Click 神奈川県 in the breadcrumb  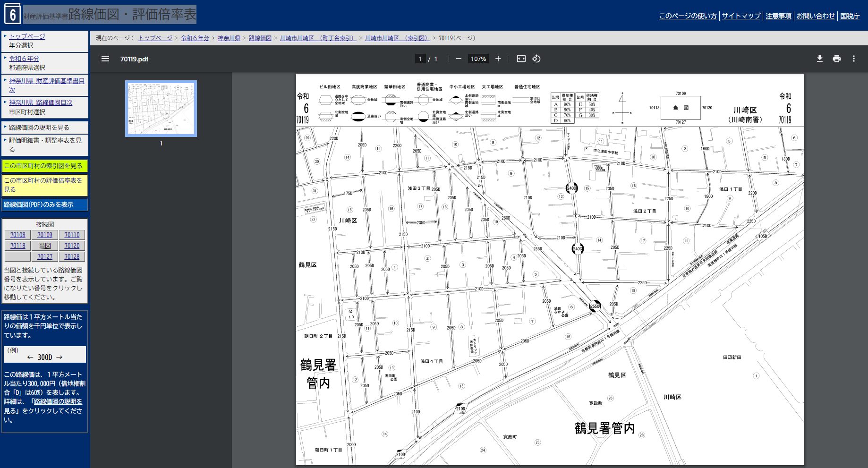pos(229,38)
